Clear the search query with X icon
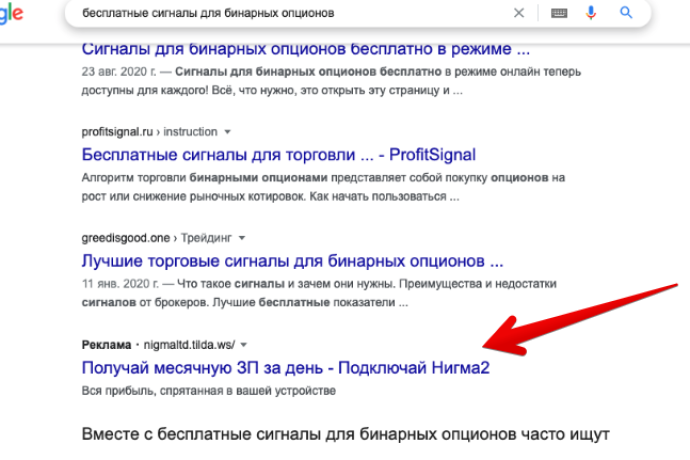This screenshot has height=460, width=690. pos(519,13)
